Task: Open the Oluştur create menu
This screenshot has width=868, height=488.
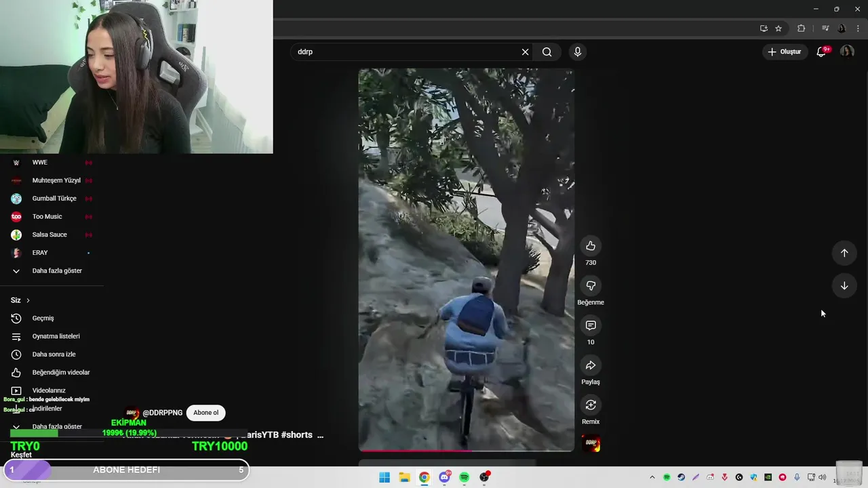Action: click(785, 52)
